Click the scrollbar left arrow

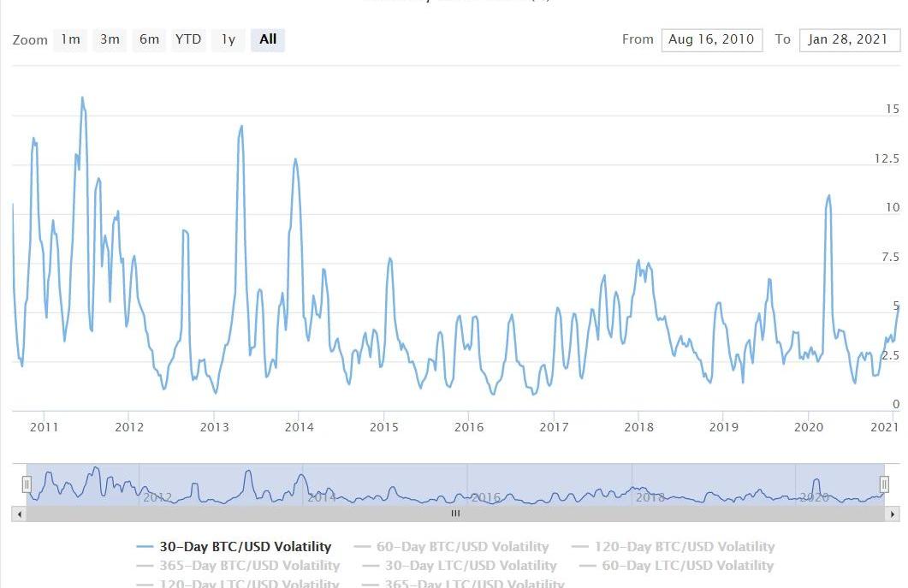click(18, 514)
